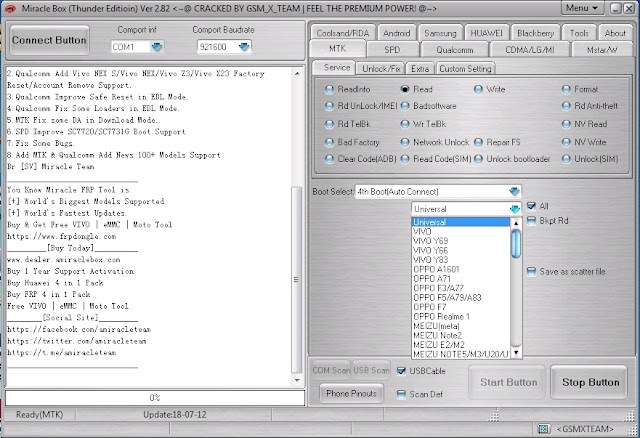The height and width of the screenshot is (438, 640).
Task: Switch to the Blackberry tab
Action: click(535, 33)
